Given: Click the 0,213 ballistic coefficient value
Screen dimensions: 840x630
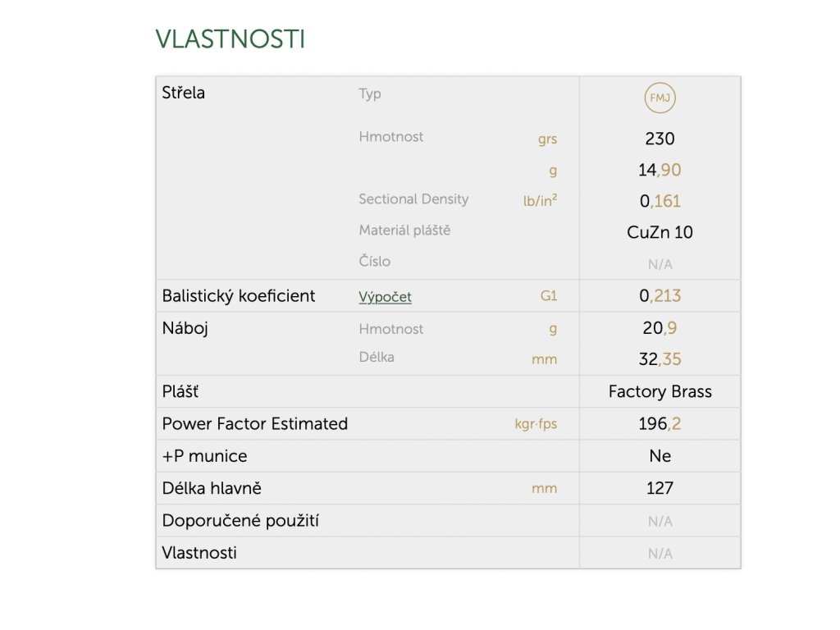Looking at the screenshot, I should pyautogui.click(x=660, y=295).
